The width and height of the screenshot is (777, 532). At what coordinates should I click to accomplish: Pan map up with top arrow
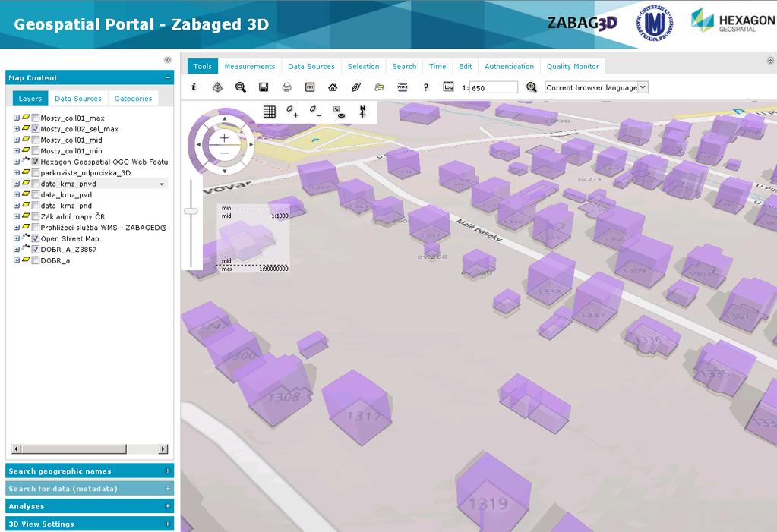(x=225, y=119)
